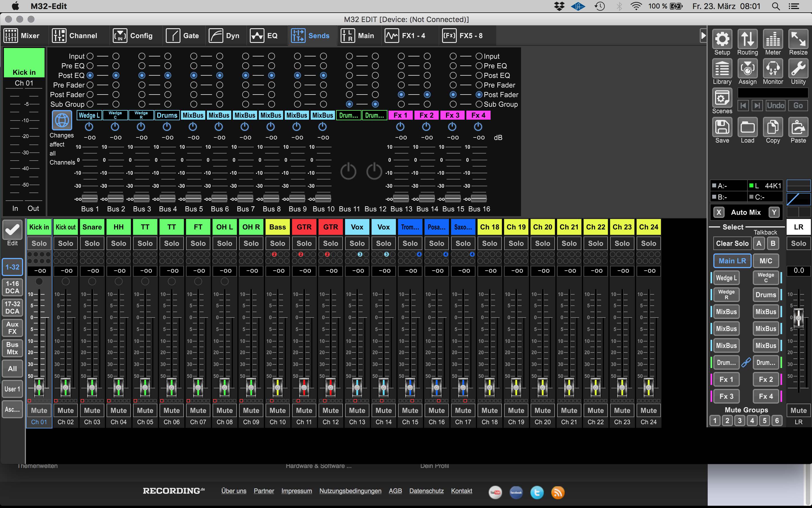Select the Main LR button
The height and width of the screenshot is (508, 812).
(732, 261)
